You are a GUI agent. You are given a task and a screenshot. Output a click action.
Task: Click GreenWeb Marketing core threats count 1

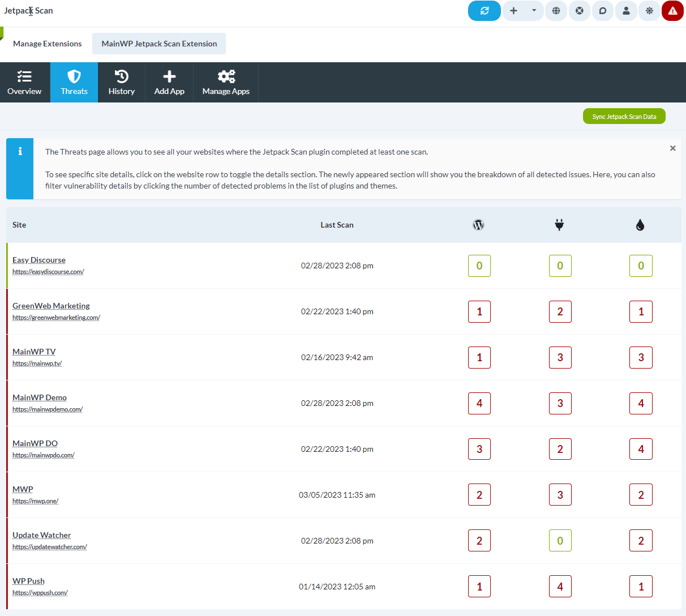point(479,311)
